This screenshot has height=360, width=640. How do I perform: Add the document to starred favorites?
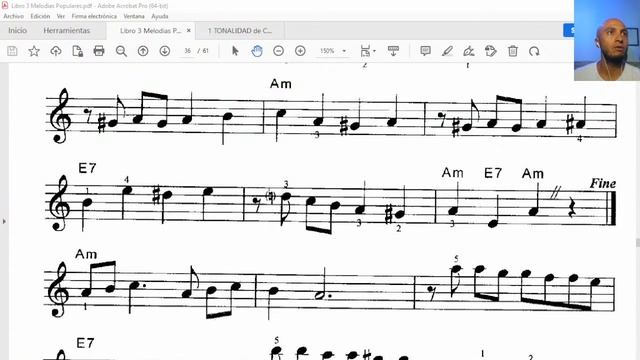[34, 51]
